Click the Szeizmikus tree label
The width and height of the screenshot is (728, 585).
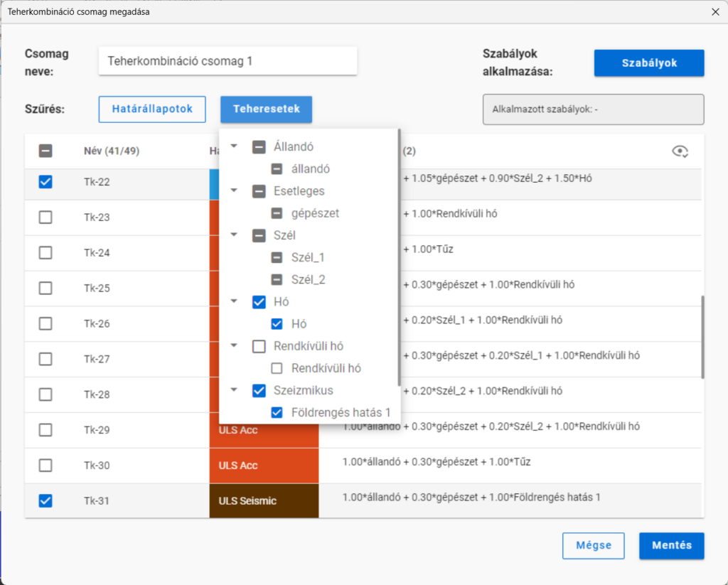point(303,390)
